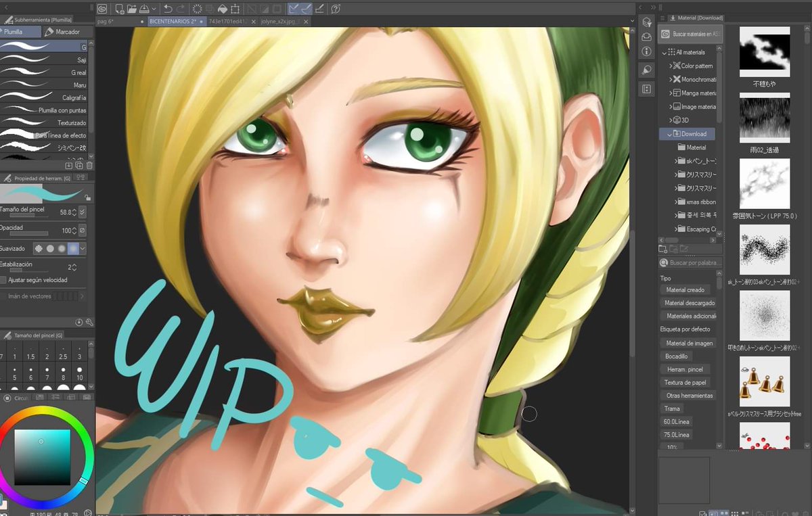Open the information panel icon in sidebar
812x516 pixels.
[x=646, y=51]
